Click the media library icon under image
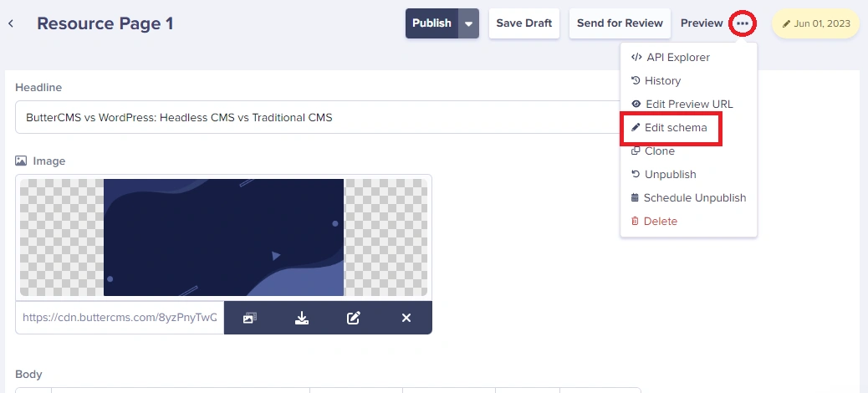This screenshot has width=868, height=393. click(x=250, y=318)
